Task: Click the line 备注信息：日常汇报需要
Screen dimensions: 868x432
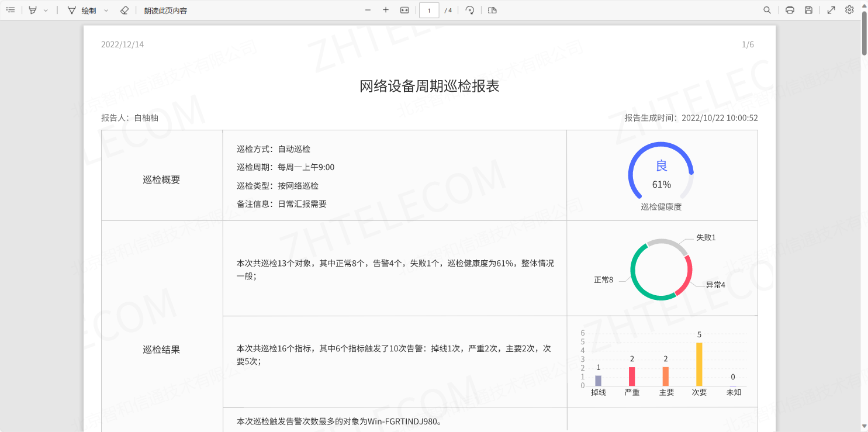Action: [282, 204]
